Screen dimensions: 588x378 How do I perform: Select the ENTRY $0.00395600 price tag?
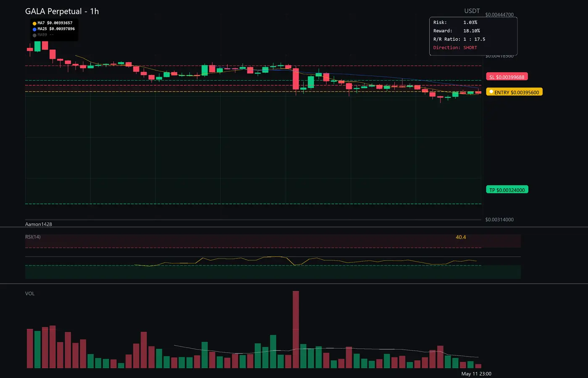click(x=514, y=92)
